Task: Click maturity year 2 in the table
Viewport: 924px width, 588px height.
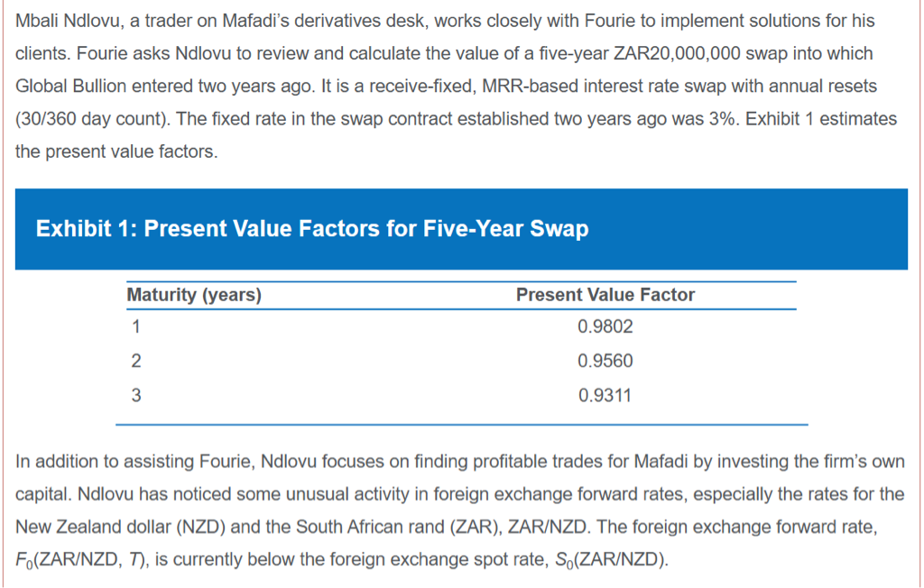Action: coord(135,361)
